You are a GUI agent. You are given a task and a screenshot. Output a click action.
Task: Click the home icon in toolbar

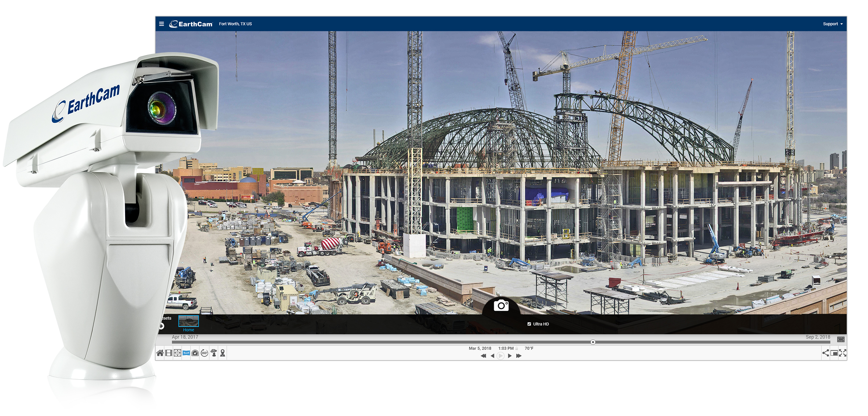coord(160,353)
